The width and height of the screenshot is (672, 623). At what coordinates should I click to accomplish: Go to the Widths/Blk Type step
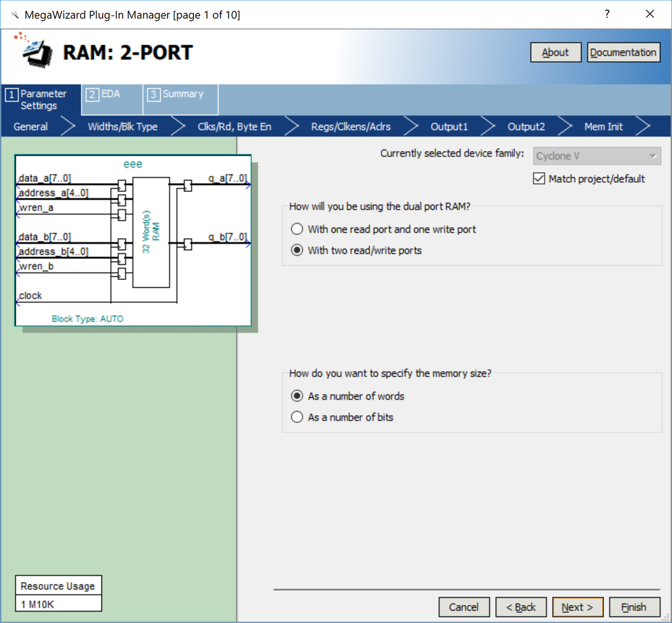coord(122,126)
